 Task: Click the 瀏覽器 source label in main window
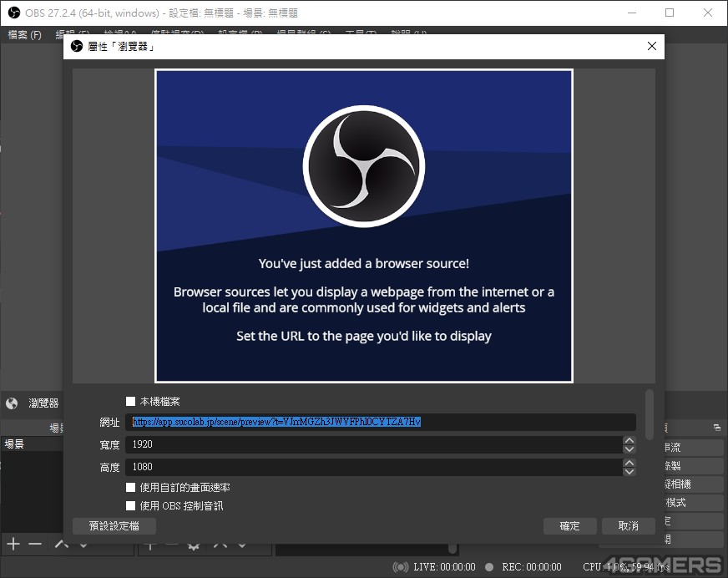click(x=43, y=403)
